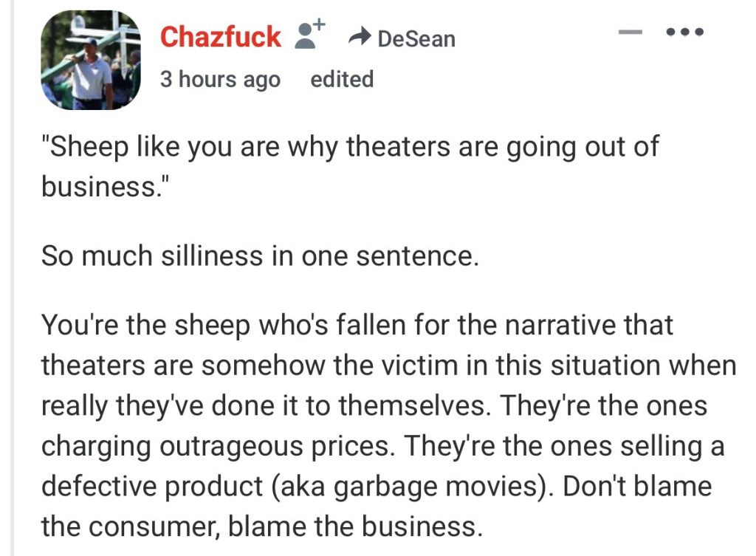Open the three-dot comment options menu
The image size is (756, 556).
[684, 32]
